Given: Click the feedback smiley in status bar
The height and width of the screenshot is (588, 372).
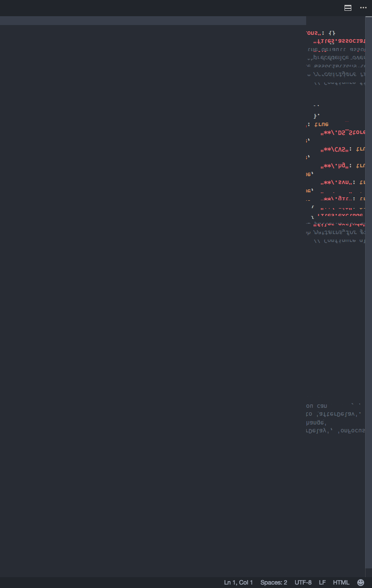Looking at the screenshot, I should (361, 583).
